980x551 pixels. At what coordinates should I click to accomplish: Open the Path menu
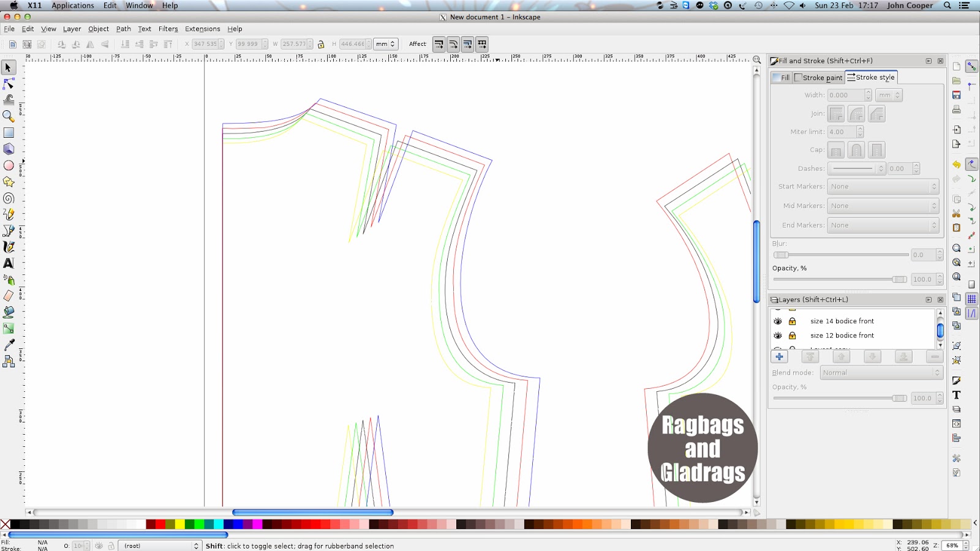[124, 29]
